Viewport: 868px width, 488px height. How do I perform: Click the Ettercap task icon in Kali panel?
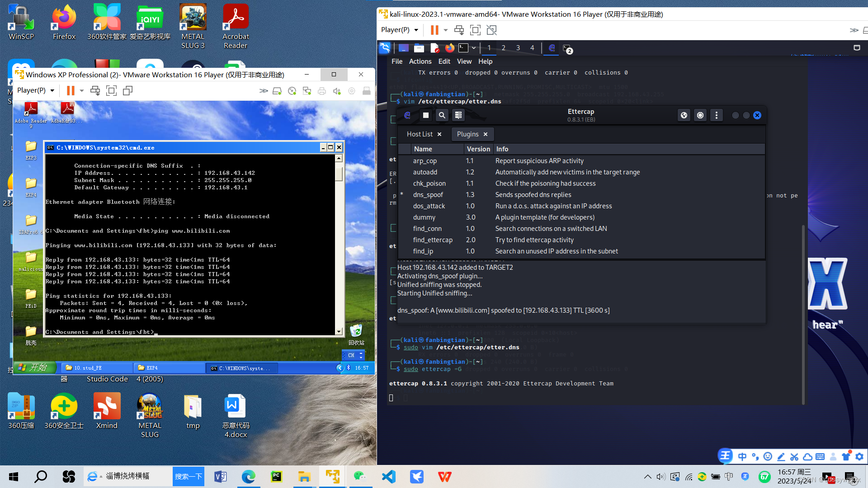click(552, 48)
